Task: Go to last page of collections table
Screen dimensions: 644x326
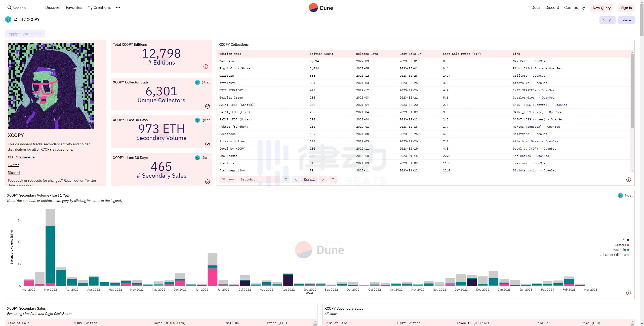Action: coord(333,179)
